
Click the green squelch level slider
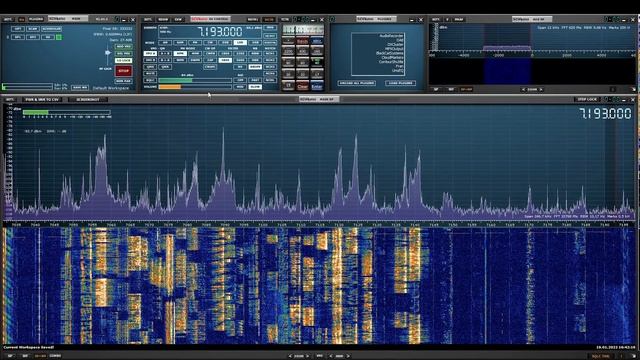tap(195, 80)
